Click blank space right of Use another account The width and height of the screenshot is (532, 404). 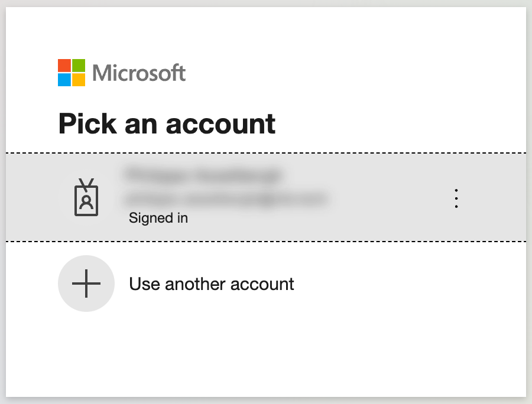coord(407,284)
